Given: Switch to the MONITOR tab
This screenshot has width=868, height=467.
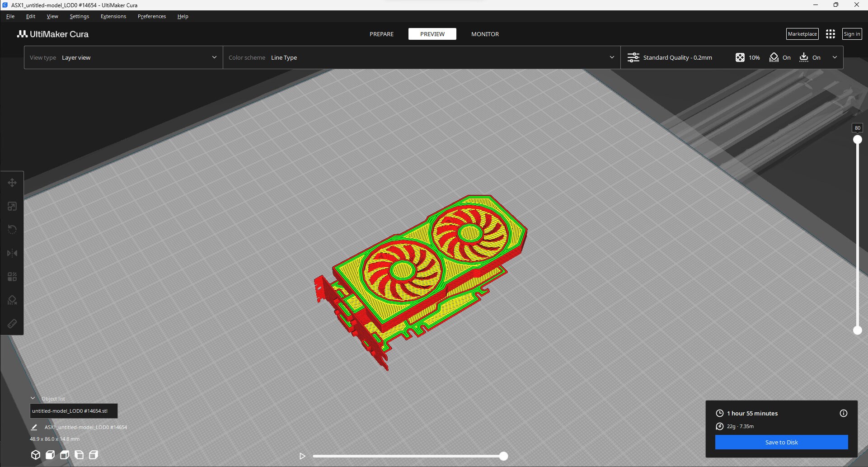Looking at the screenshot, I should tap(485, 34).
